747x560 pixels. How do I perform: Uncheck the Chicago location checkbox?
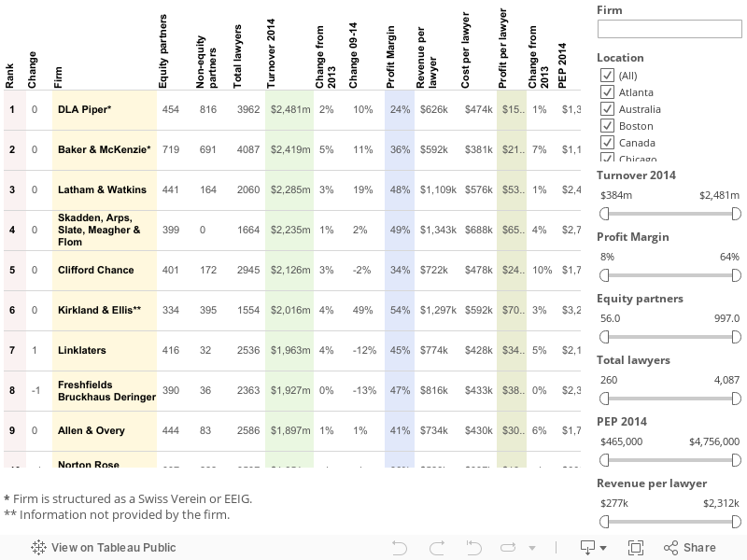(x=607, y=158)
